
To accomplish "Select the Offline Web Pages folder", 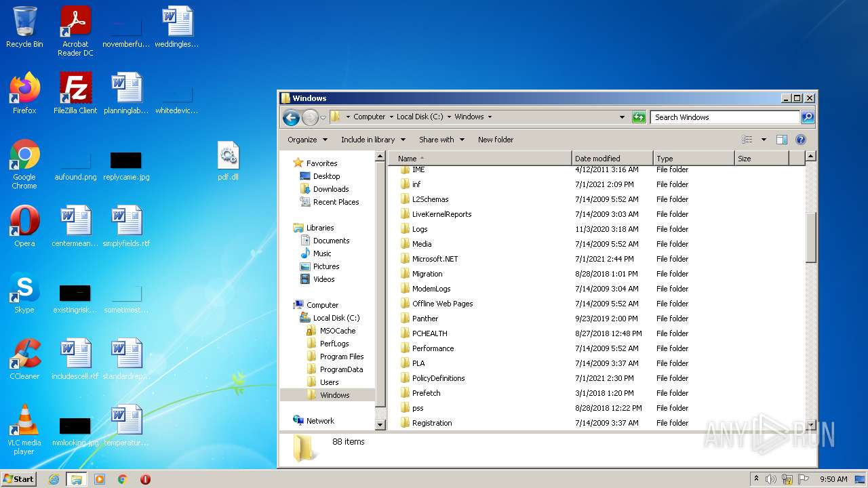I will pyautogui.click(x=442, y=304).
